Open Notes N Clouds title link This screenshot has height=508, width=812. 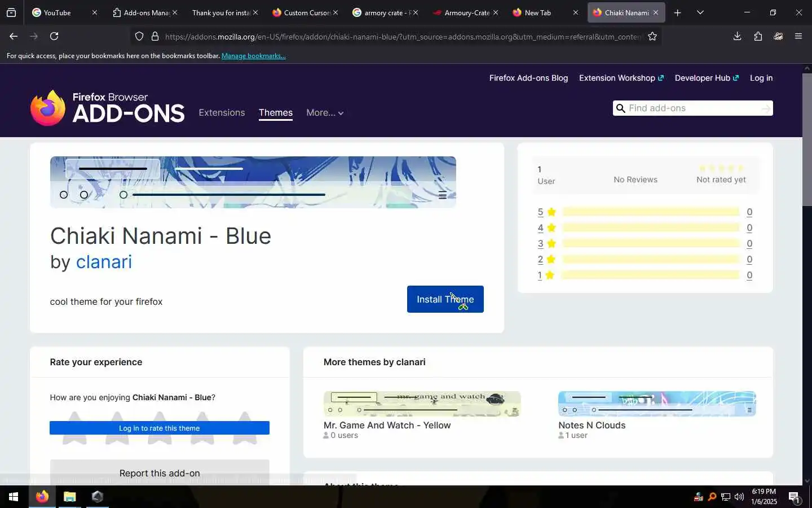pos(592,426)
